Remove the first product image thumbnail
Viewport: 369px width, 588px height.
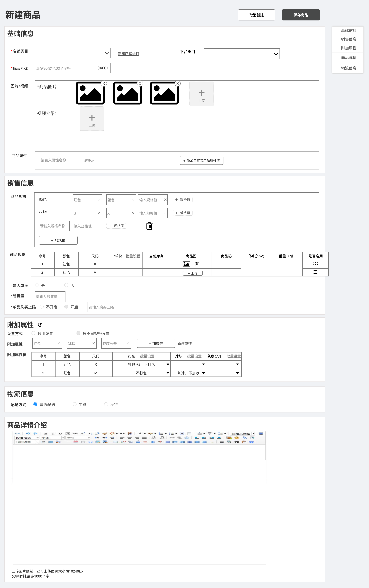(x=104, y=83)
